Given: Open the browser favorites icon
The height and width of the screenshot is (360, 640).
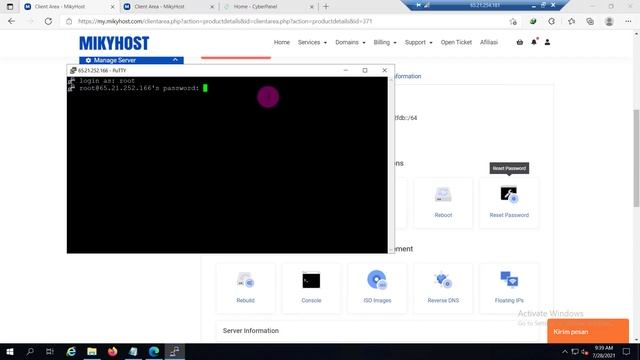Looking at the screenshot, I should [x=571, y=21].
